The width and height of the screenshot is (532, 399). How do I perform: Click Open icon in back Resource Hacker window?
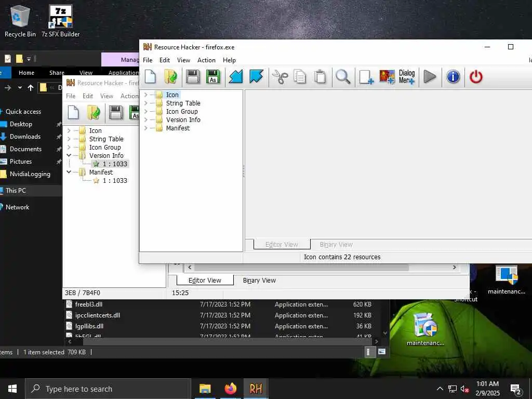coord(94,113)
